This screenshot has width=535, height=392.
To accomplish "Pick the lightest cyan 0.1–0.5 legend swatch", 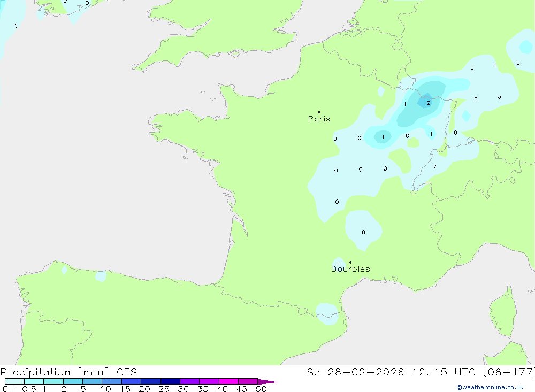I will (x=14, y=381).
